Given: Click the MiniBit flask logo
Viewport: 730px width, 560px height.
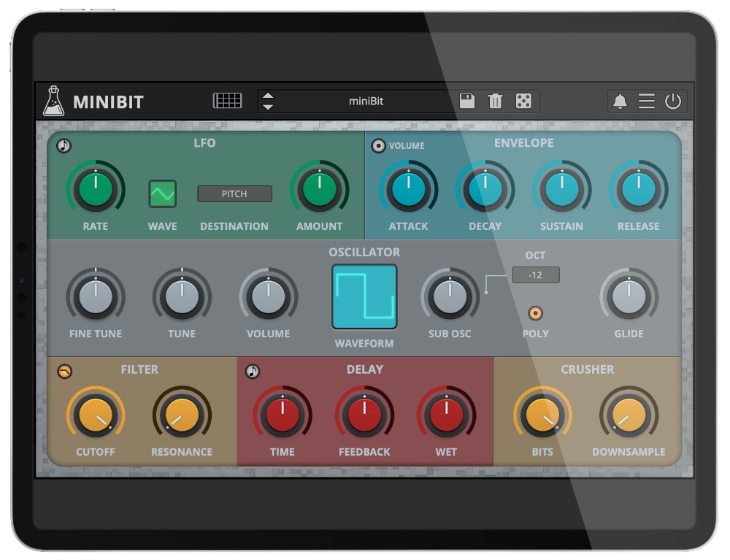Looking at the screenshot, I should pos(53,101).
